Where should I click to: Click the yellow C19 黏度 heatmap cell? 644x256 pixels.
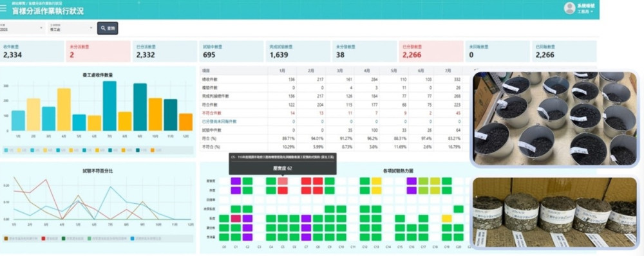[x=447, y=218]
